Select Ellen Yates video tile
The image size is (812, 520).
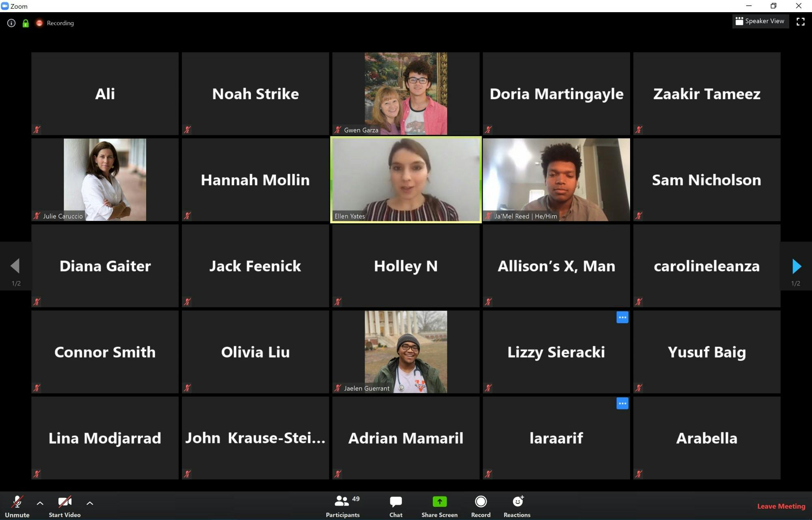click(x=406, y=179)
